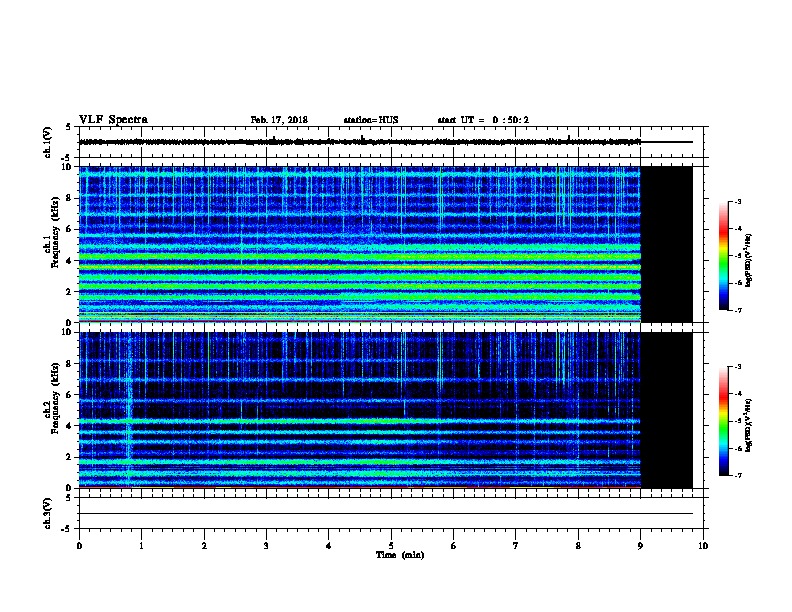Image resolution: width=792 pixels, height=612 pixels.
Task: Click the "10" kHz tick on ch.1 frequency axis
Action: pyautogui.click(x=69, y=167)
